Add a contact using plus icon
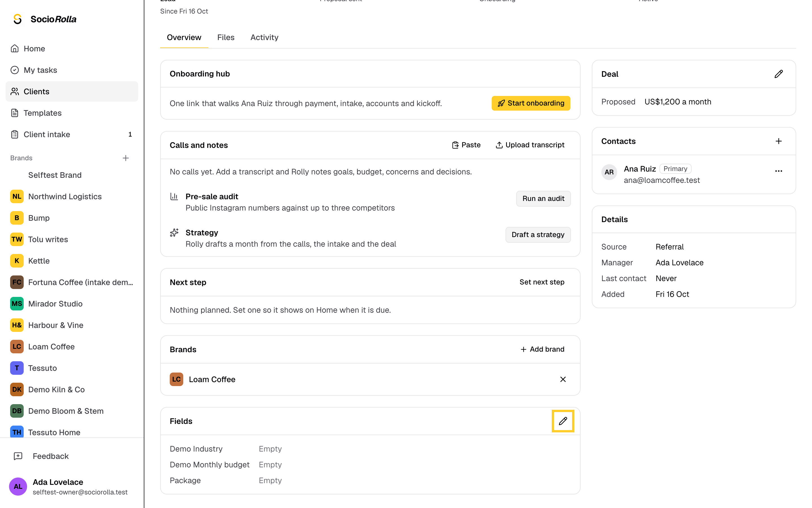This screenshot has width=812, height=508. (x=778, y=141)
